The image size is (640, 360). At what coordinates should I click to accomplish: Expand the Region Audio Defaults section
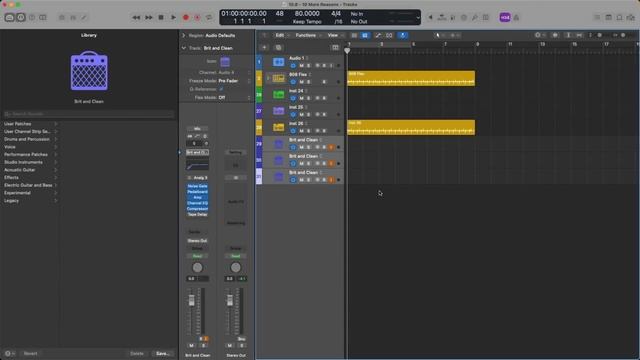[x=183, y=36]
